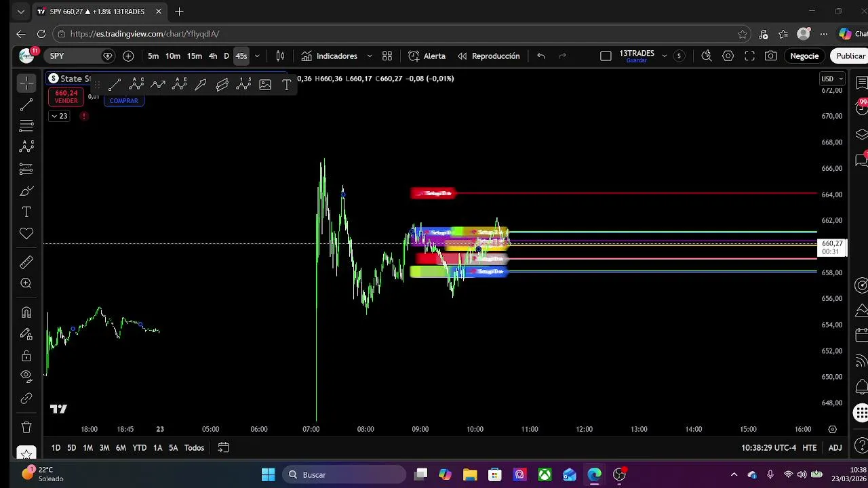Pick the triangle pattern tool in floating toolbar
Viewport: 868px width, 488px height.
pos(180,85)
